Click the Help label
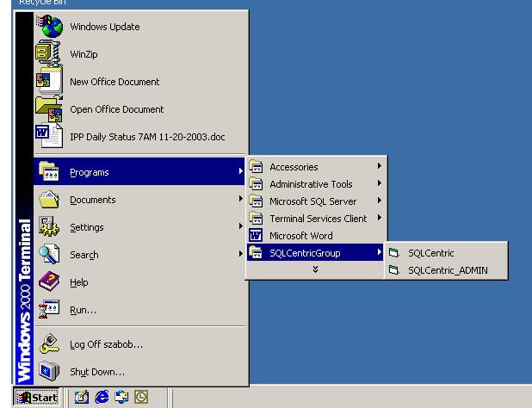Viewport: 532px width, 408px height. click(78, 282)
